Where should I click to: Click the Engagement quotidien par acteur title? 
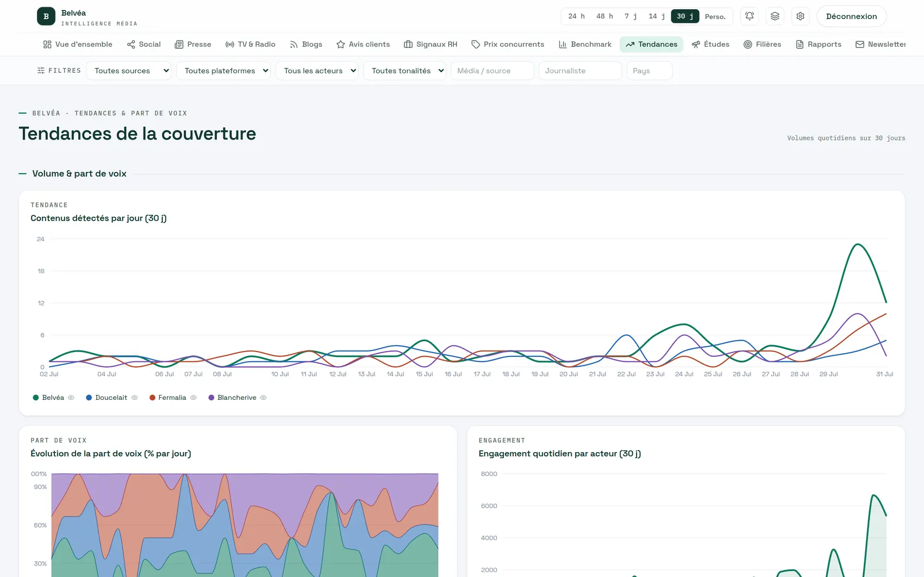click(560, 454)
